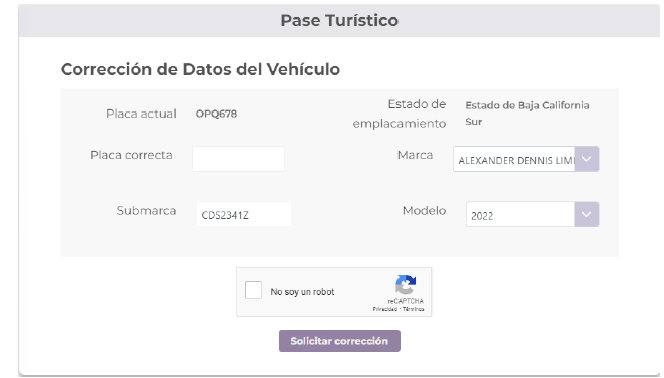Open the reCAPTCHA Privacidad link
This screenshot has height=378, width=664.
[385, 309]
